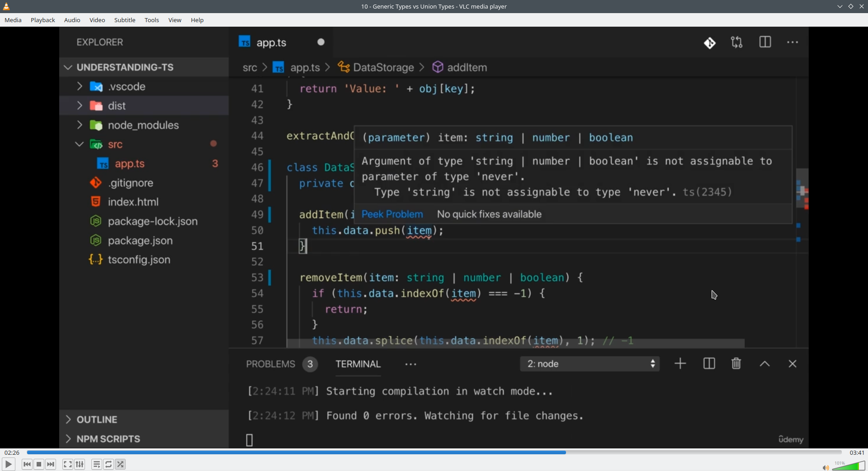Click the seek bar to change playback position

[434, 452]
